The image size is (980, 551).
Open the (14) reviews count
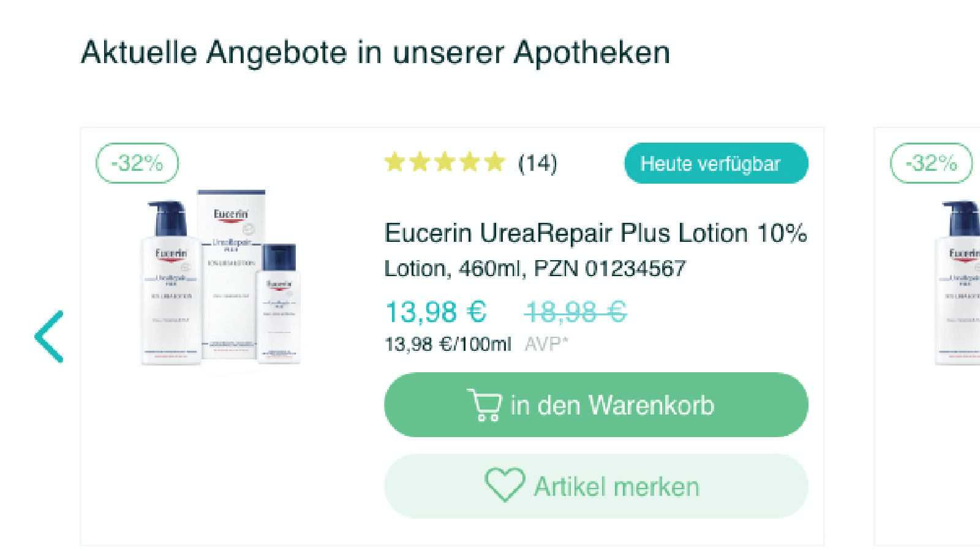pyautogui.click(x=537, y=163)
